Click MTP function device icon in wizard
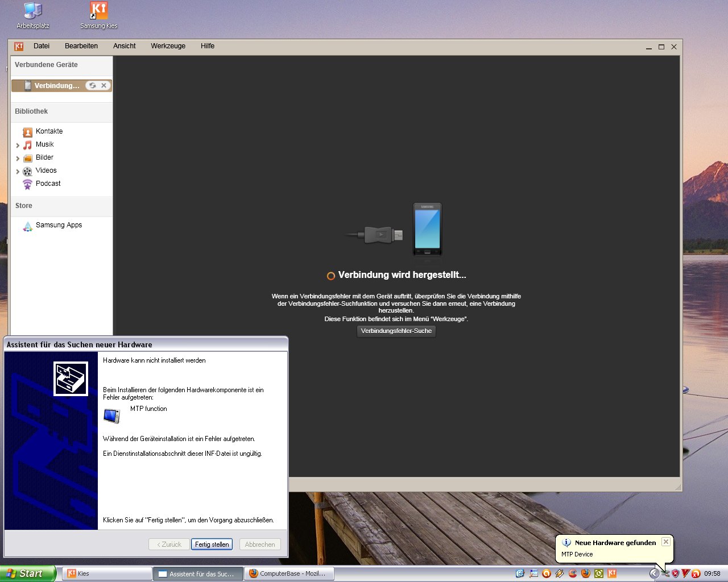Screen dimensions: 728x582 click(112, 415)
